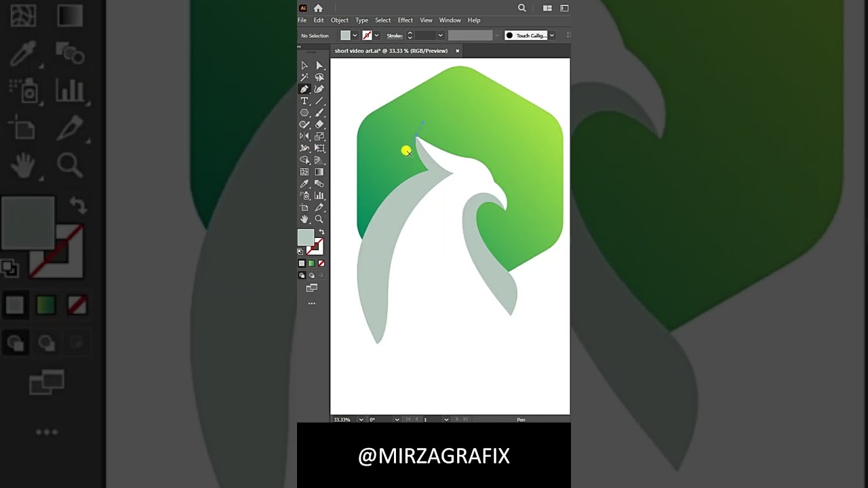Select the Polygon shape tool
Viewport: 868px width, 488px height.
point(304,113)
